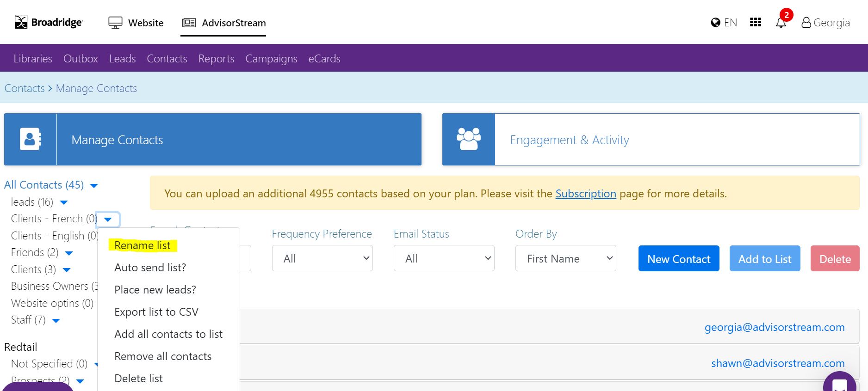Click the Manage Contacts address book icon
Screen dimensions: 868x391
pyautogui.click(x=31, y=139)
